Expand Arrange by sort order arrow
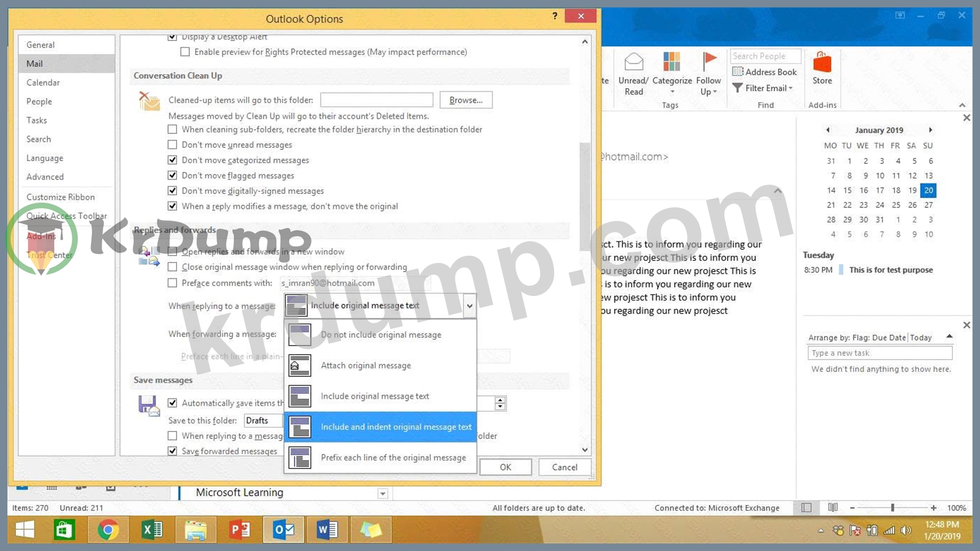Screen dimensions: 980x551 (949, 336)
